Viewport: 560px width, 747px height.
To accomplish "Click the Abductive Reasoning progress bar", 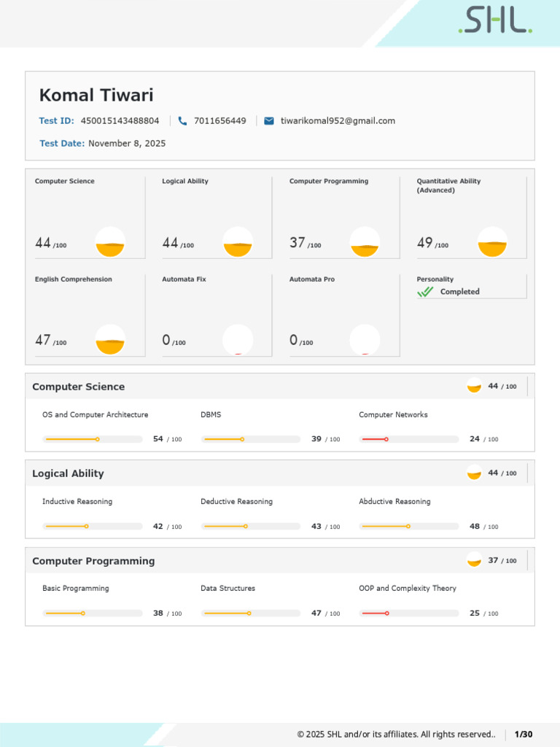I will (x=409, y=527).
